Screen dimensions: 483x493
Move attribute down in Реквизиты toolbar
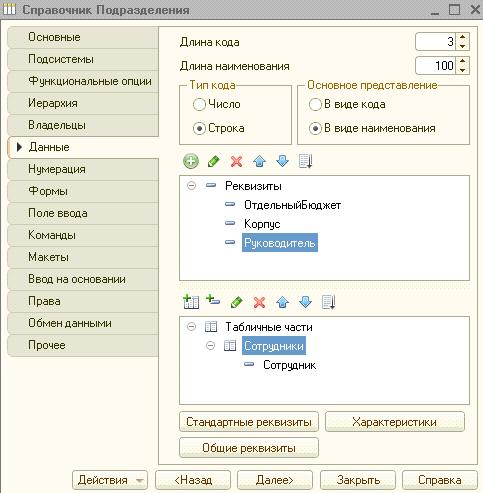click(282, 162)
